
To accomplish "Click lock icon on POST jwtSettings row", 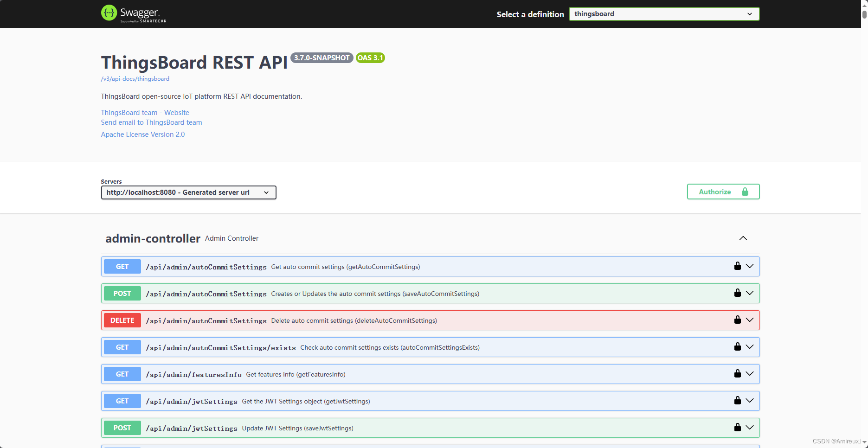I will (737, 427).
